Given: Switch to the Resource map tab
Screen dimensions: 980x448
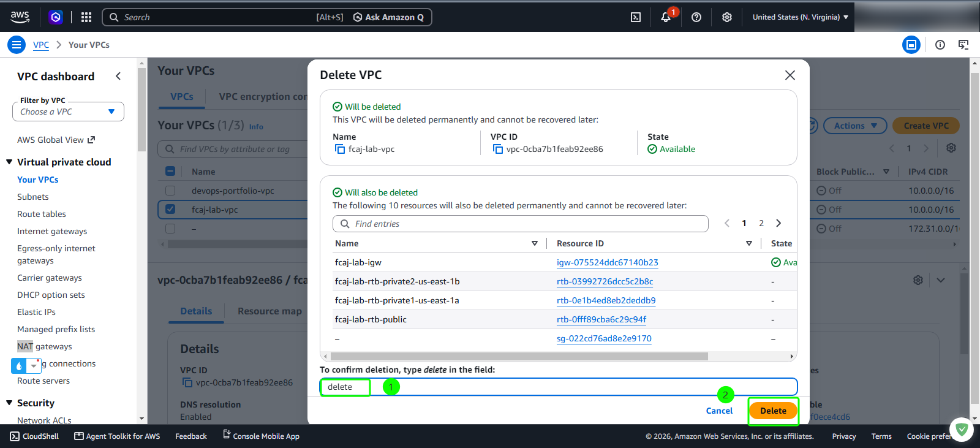Looking at the screenshot, I should 269,311.
